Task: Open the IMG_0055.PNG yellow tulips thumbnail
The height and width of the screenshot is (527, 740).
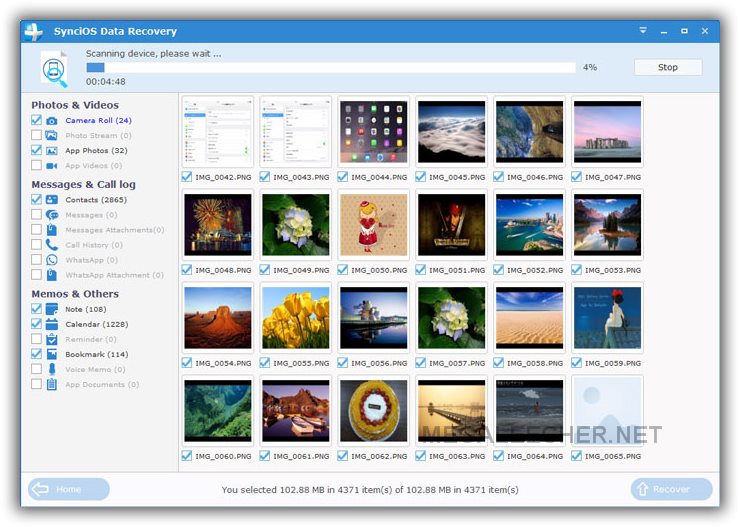Action: [x=296, y=318]
